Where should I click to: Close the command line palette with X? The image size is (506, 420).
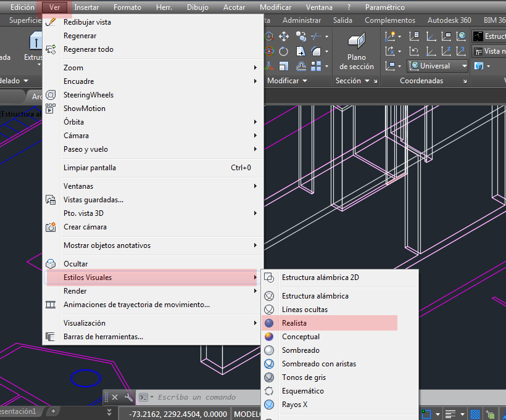(x=114, y=397)
